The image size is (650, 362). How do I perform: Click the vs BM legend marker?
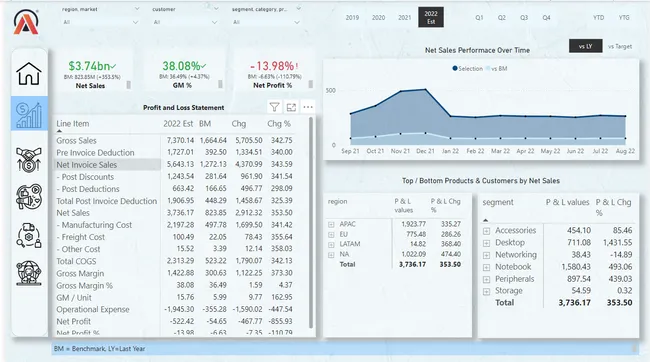[x=488, y=68]
